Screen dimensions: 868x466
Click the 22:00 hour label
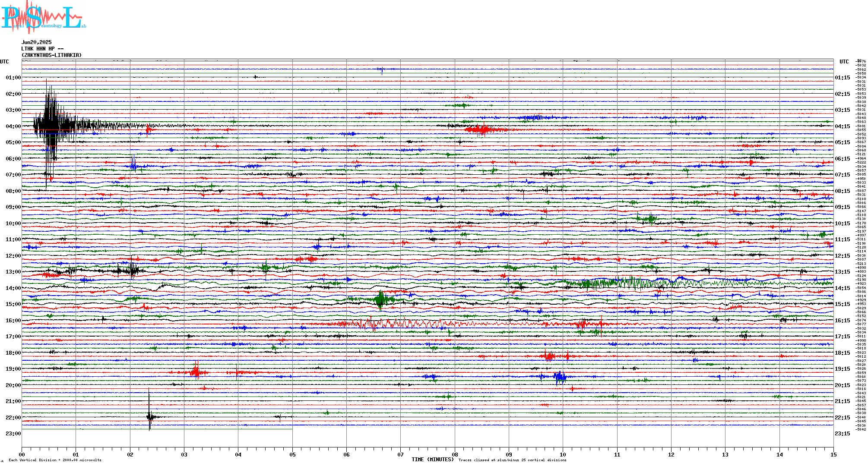pyautogui.click(x=13, y=418)
